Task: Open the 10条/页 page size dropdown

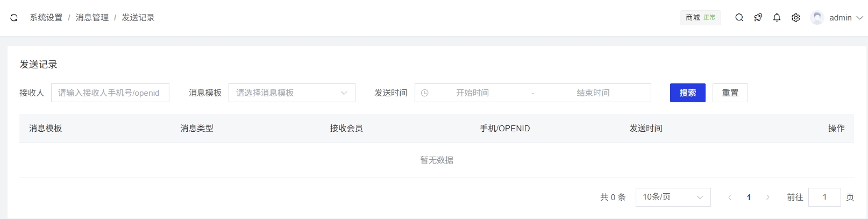Action: tap(673, 197)
